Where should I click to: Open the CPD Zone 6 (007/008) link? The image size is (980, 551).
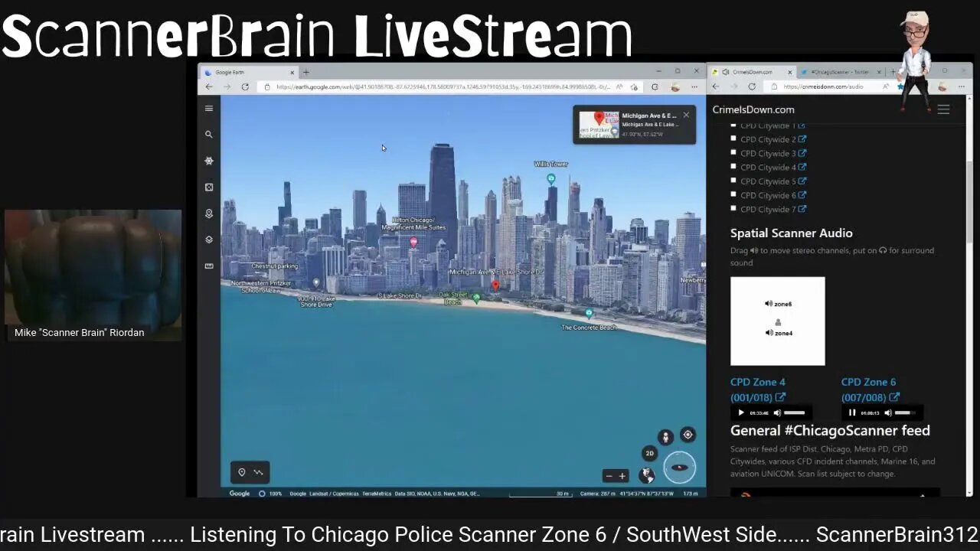coord(870,390)
